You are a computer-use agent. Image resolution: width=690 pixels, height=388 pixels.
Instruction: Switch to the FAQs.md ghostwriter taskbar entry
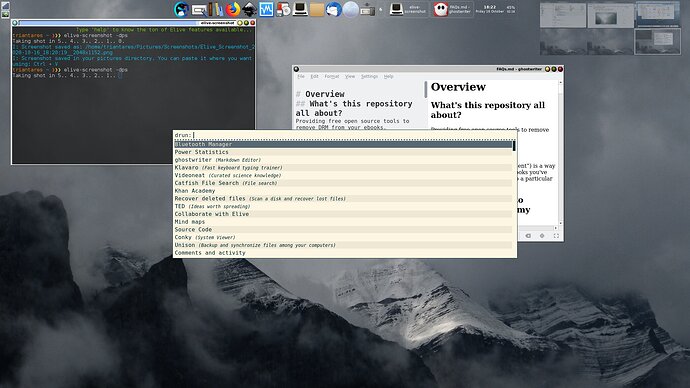pos(452,9)
